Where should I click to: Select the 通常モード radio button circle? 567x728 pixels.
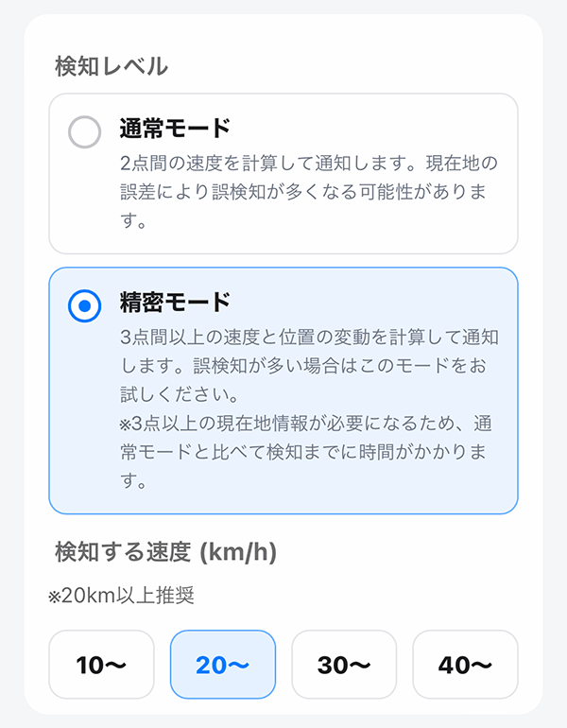click(x=85, y=132)
